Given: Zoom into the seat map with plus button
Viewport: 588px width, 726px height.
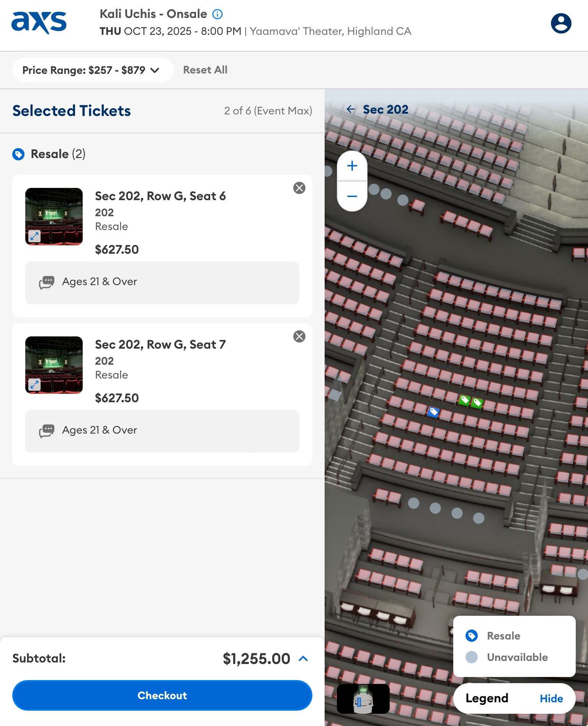Looking at the screenshot, I should (351, 165).
